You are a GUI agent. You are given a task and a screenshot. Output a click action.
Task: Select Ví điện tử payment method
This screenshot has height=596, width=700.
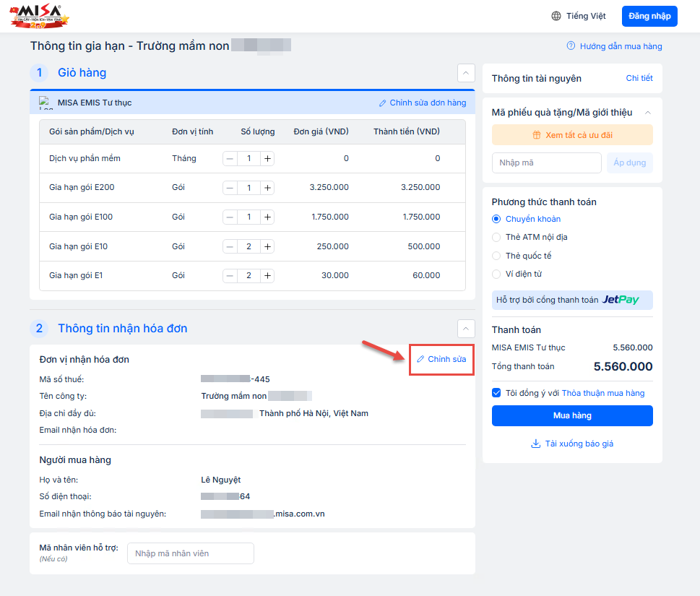(496, 274)
